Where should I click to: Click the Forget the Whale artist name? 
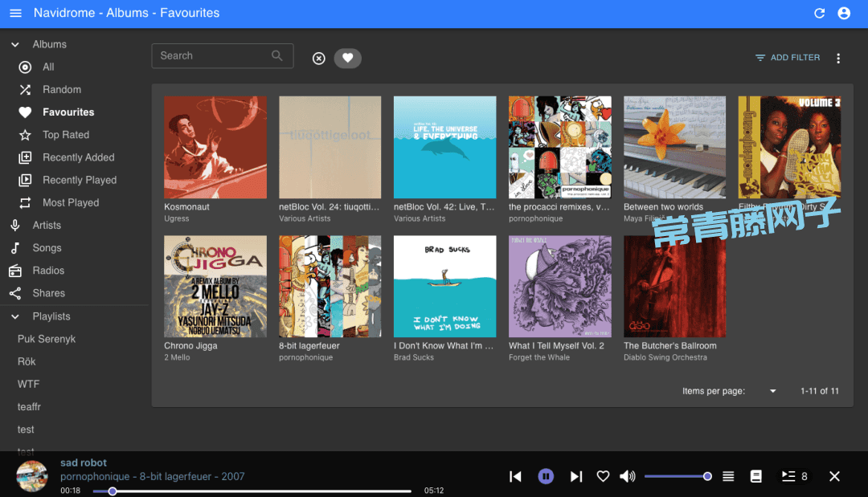pyautogui.click(x=539, y=357)
